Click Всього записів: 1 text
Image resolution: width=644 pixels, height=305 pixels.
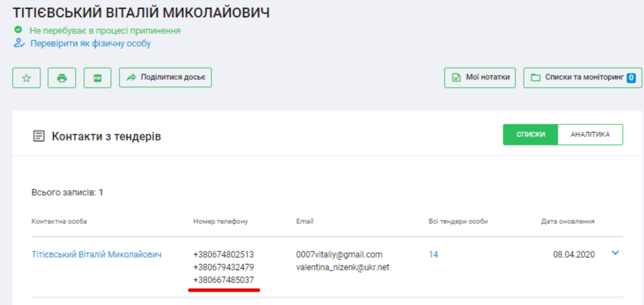(67, 192)
